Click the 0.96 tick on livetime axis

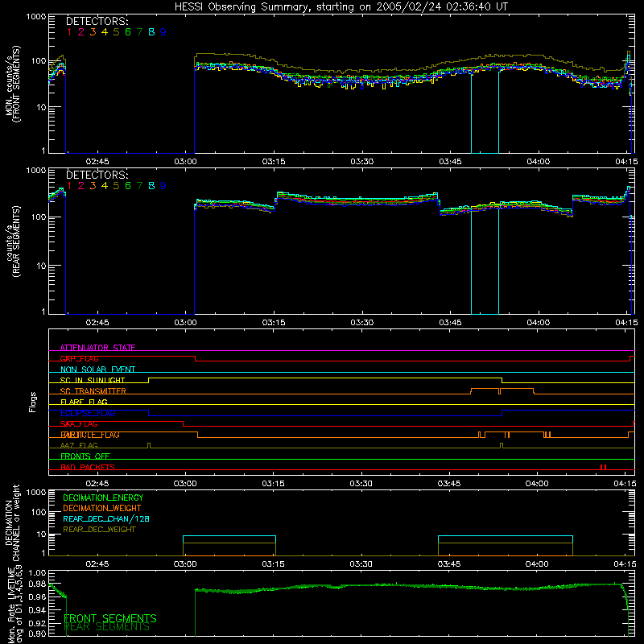37,597
